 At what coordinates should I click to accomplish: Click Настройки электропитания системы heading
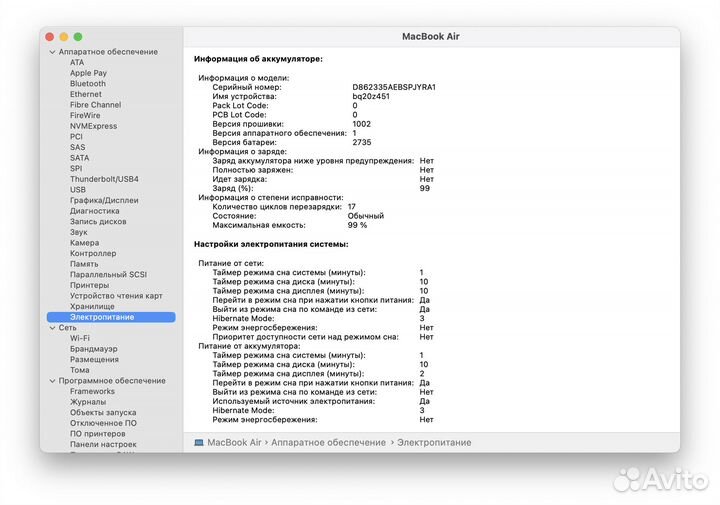click(271, 244)
